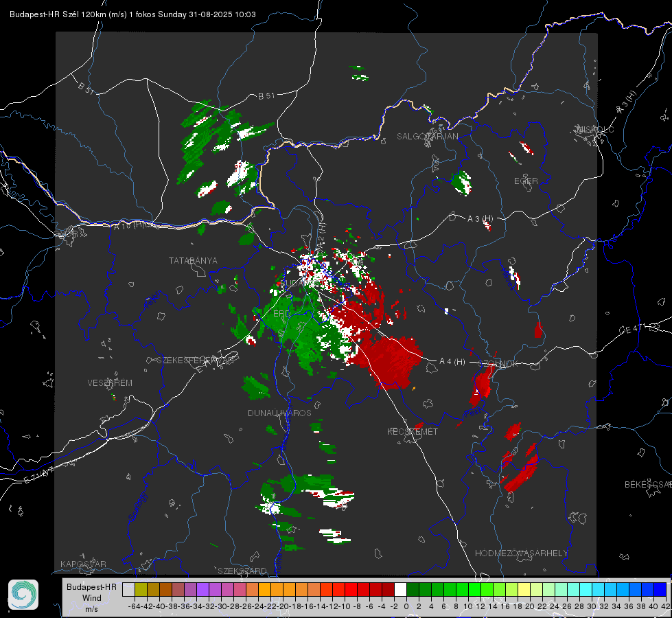Screen dimensions: 672x618
Task: Click the DUNAÚJVÁROS label
Action: [x=279, y=413]
